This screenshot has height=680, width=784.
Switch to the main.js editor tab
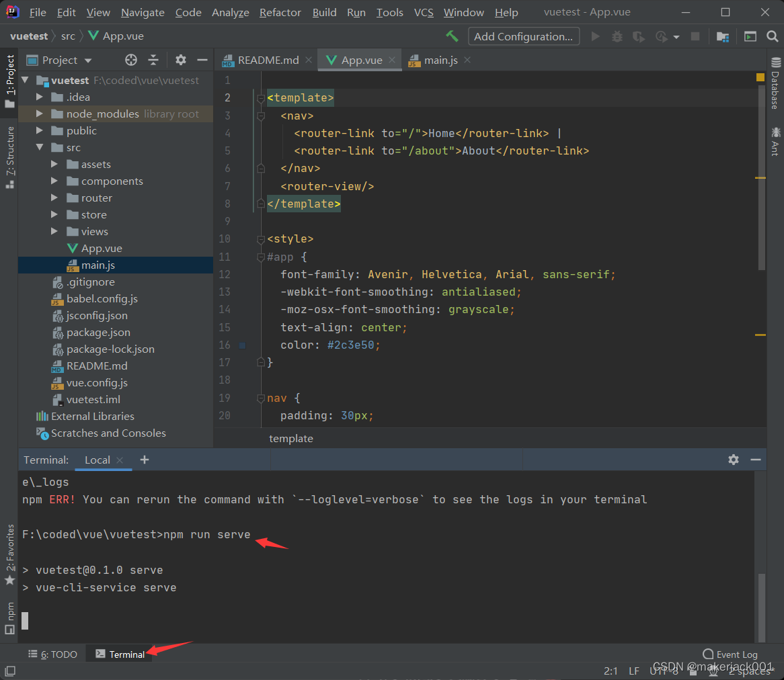(440, 60)
